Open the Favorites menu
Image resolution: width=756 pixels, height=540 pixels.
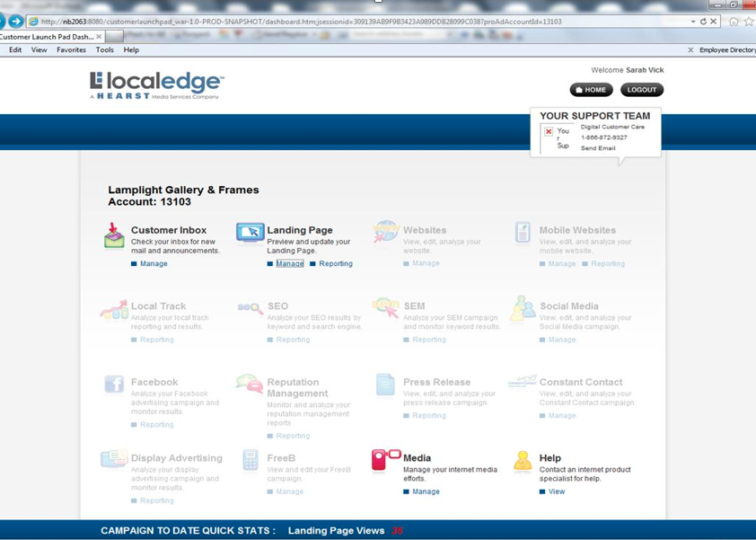(71, 49)
